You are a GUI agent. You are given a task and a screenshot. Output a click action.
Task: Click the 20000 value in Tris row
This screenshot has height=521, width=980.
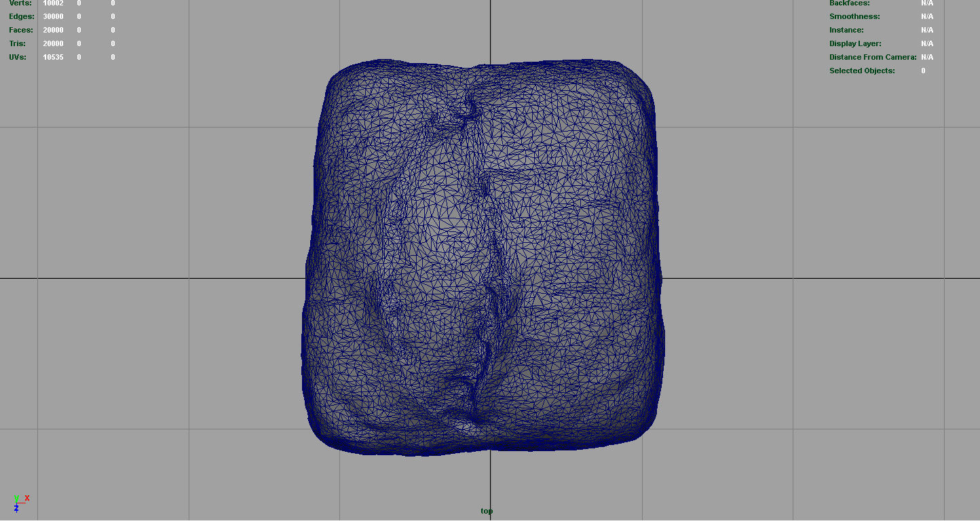point(53,43)
